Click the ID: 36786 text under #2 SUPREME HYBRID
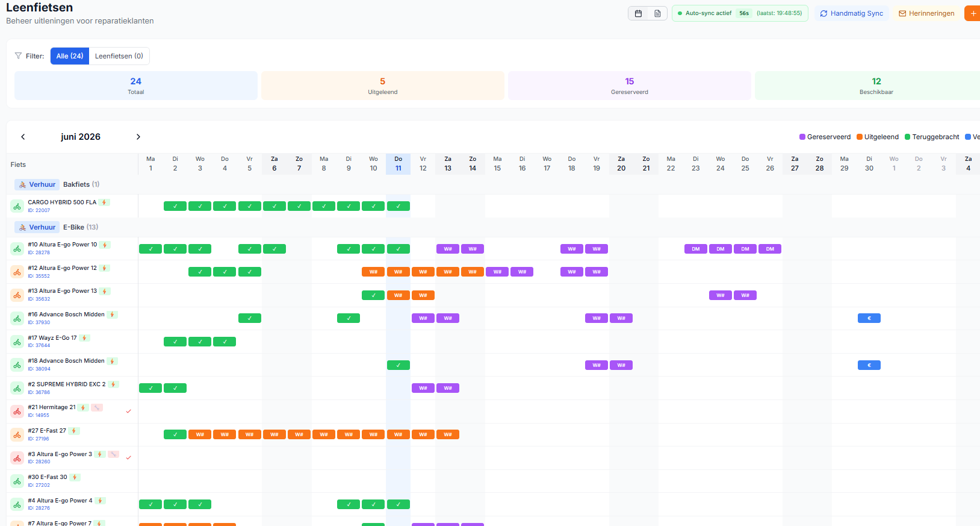 (x=39, y=392)
